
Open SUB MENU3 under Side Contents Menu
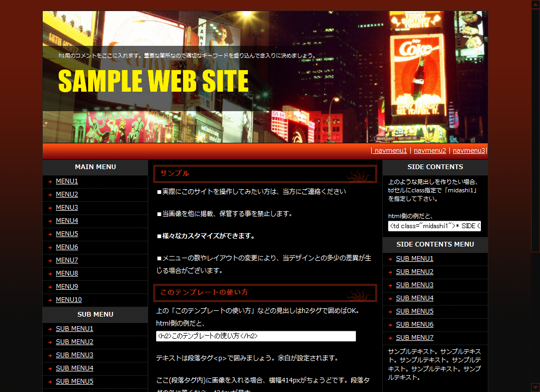pyautogui.click(x=414, y=285)
